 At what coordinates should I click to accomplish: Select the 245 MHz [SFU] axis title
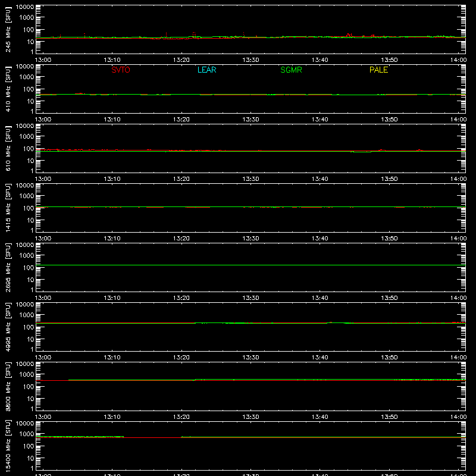coord(8,29)
